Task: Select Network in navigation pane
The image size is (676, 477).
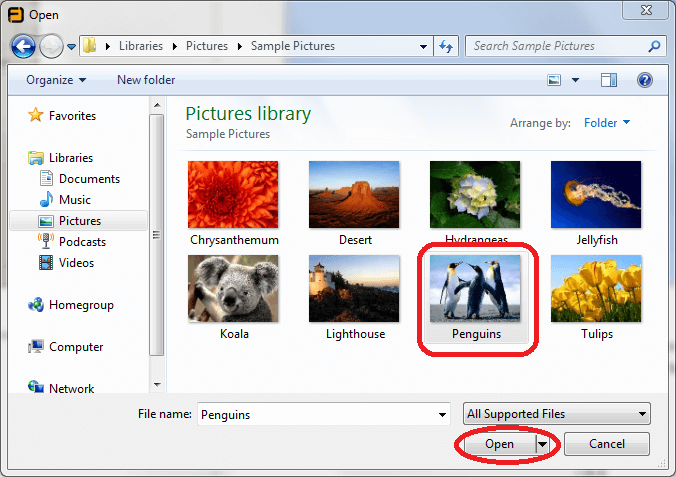Action: coord(72,389)
